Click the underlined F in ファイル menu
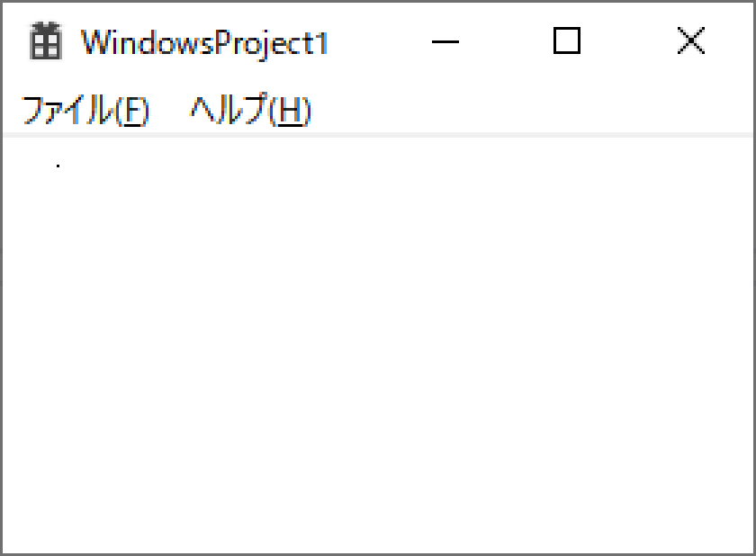Viewport: 756px width, 556px height. [134, 111]
